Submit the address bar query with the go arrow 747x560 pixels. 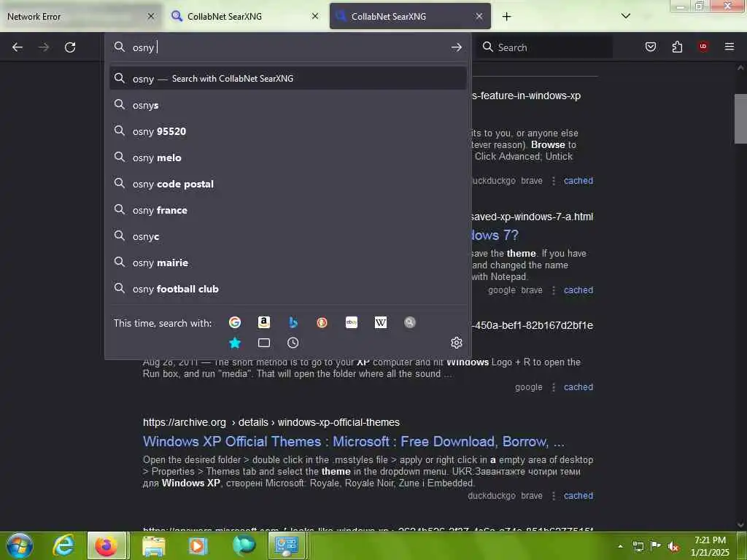pyautogui.click(x=457, y=47)
